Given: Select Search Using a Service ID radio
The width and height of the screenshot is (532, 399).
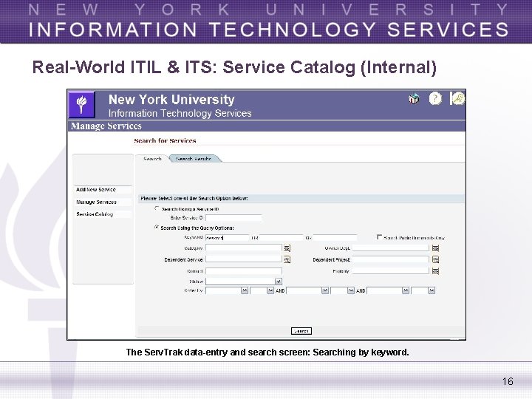Looking at the screenshot, I should [157, 208].
